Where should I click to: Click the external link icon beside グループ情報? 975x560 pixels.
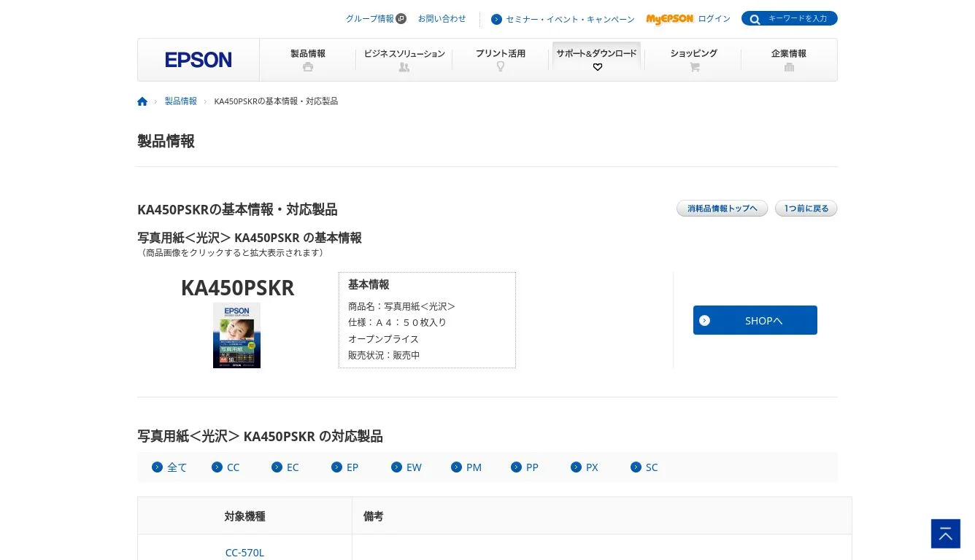point(401,19)
